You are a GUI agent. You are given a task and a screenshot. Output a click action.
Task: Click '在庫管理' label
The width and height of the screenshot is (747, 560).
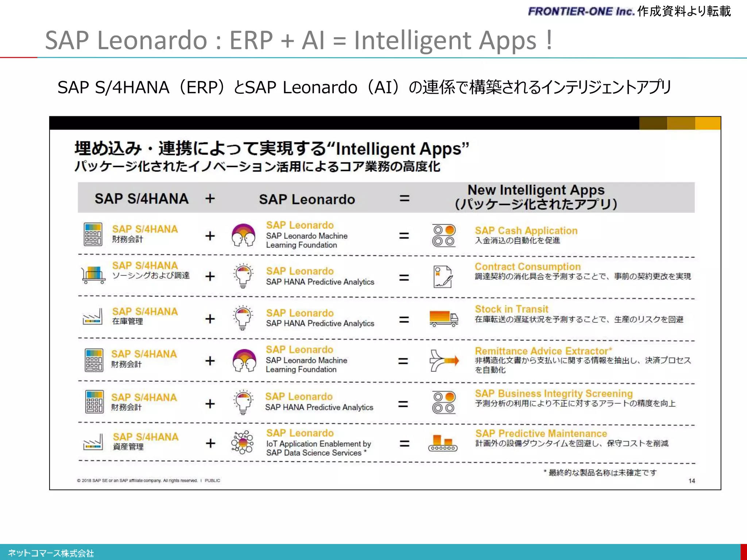tap(127, 321)
